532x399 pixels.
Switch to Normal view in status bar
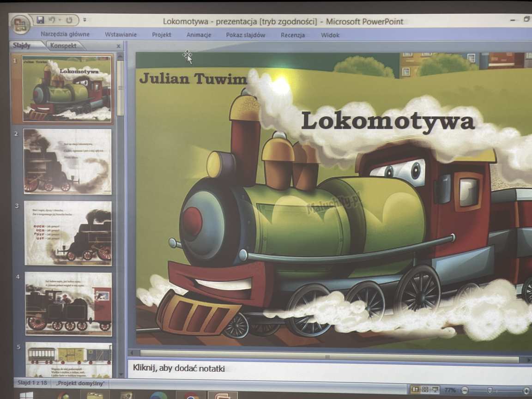[x=415, y=389]
